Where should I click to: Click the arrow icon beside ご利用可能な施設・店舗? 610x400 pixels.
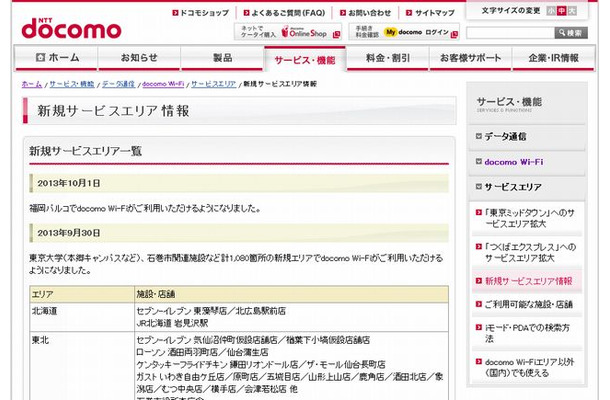[x=479, y=304]
